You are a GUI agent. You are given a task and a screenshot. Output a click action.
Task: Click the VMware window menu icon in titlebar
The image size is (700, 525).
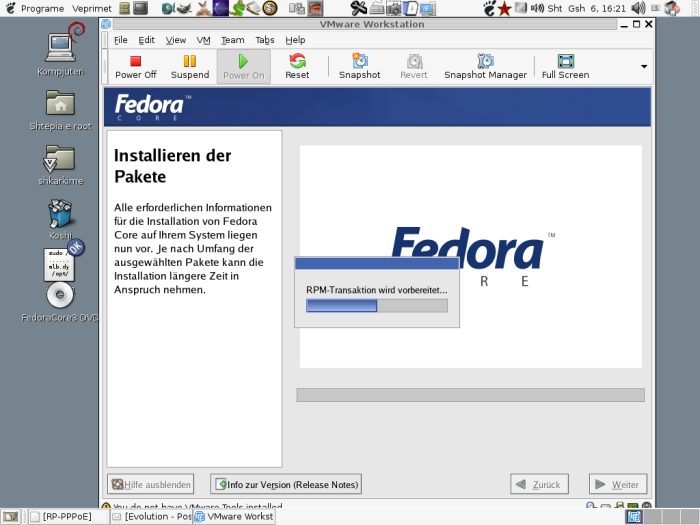(x=106, y=24)
